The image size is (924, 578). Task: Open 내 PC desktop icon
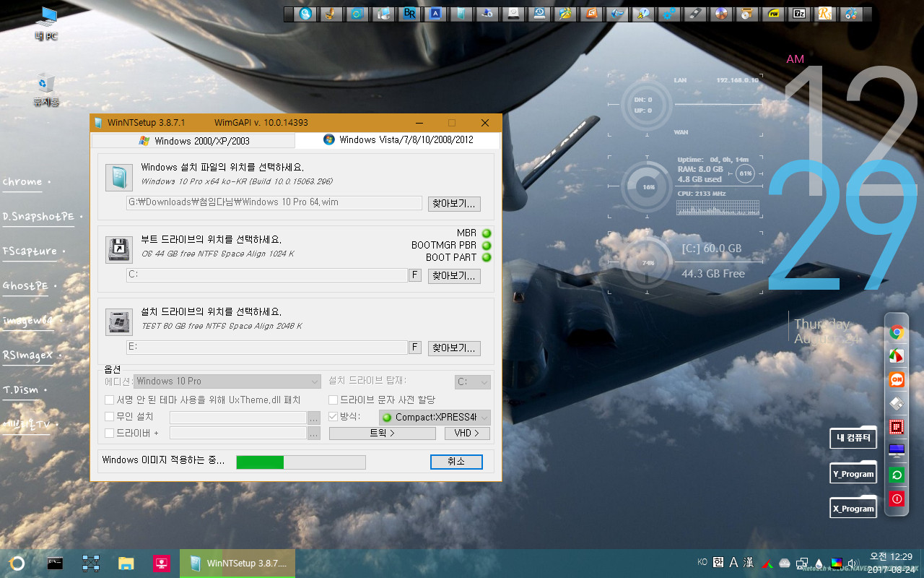[46, 23]
